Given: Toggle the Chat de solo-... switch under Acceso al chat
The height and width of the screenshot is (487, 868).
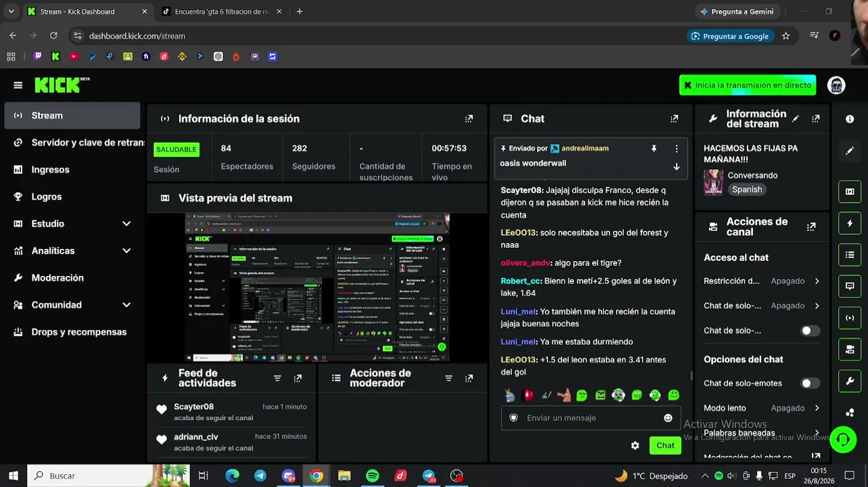Looking at the screenshot, I should pyautogui.click(x=810, y=331).
